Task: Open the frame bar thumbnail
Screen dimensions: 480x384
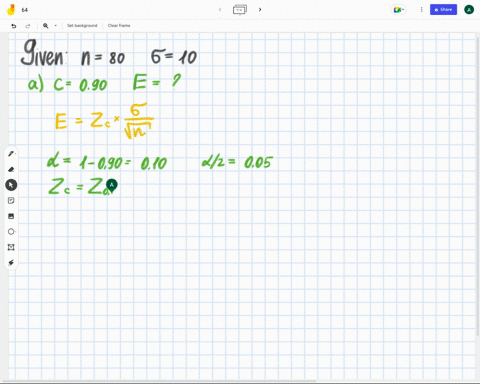Action: point(240,10)
